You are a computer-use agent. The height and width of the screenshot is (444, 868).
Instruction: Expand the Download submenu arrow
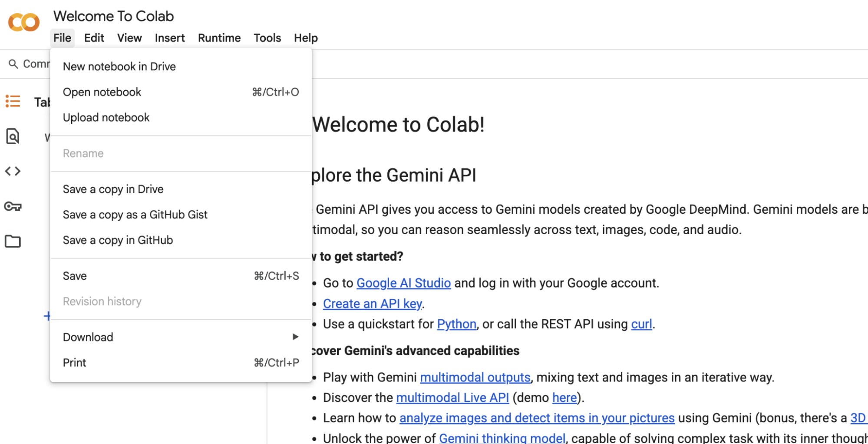pyautogui.click(x=295, y=337)
